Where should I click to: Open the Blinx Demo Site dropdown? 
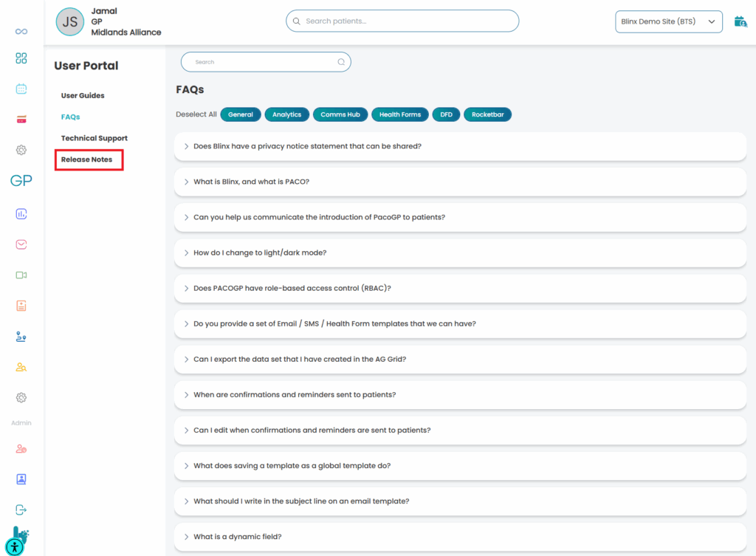tap(669, 21)
